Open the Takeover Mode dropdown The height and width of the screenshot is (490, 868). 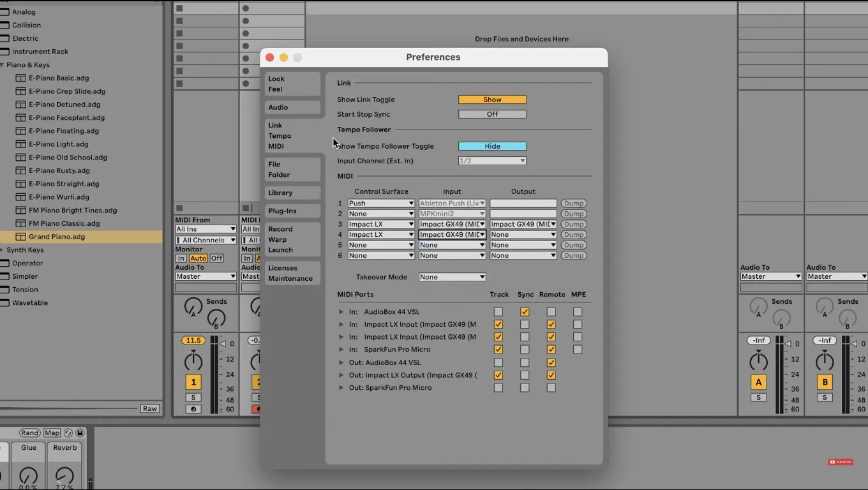(452, 277)
